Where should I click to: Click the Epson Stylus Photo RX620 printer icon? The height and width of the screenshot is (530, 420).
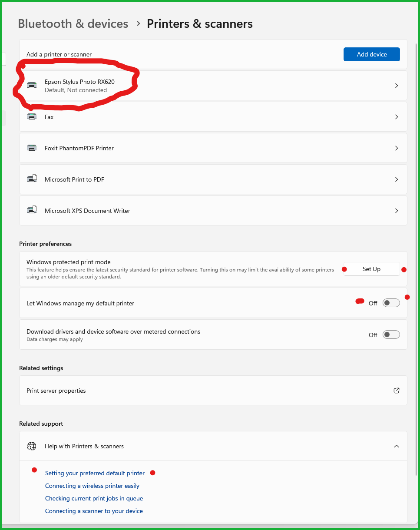32,85
